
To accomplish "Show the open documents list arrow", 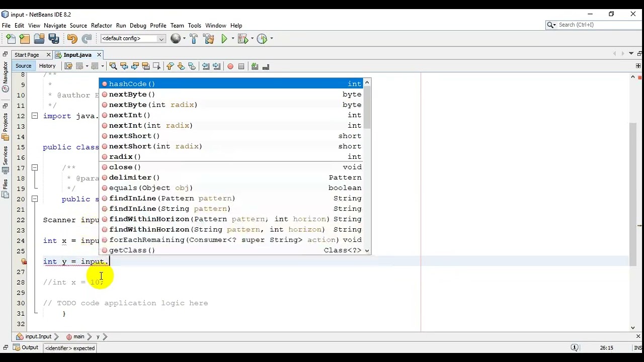I will pos(631,54).
